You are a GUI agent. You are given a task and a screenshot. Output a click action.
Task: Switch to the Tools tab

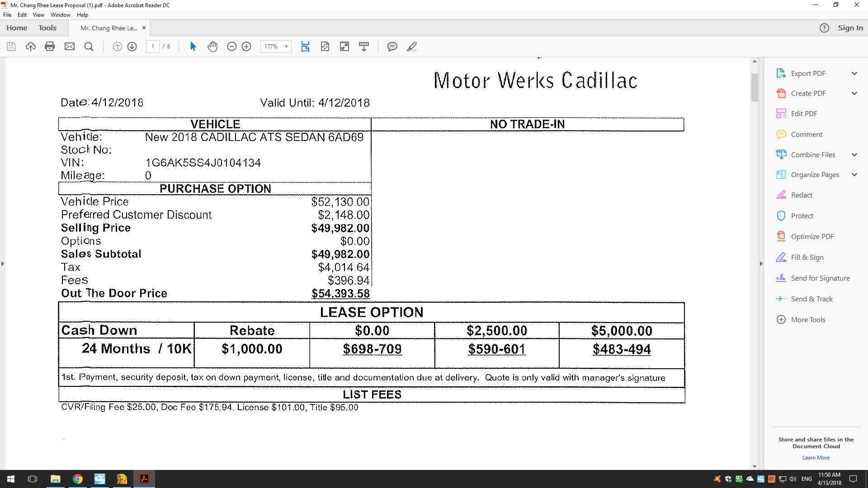47,28
